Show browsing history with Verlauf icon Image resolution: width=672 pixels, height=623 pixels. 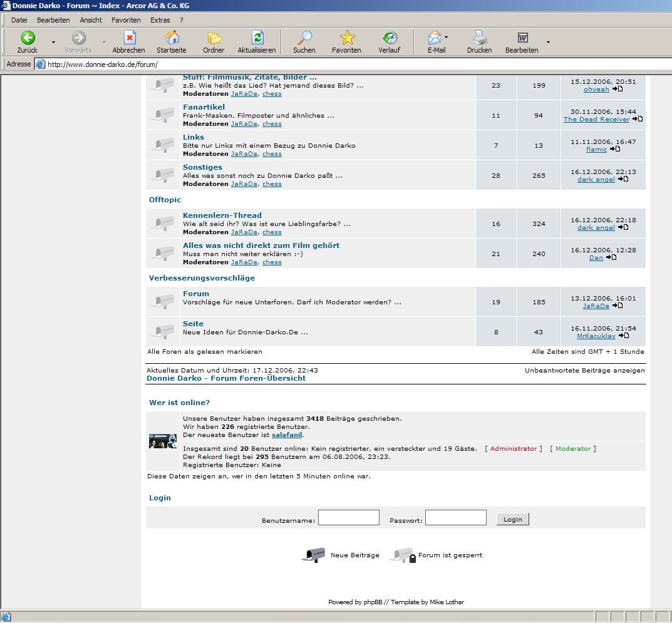[x=389, y=38]
